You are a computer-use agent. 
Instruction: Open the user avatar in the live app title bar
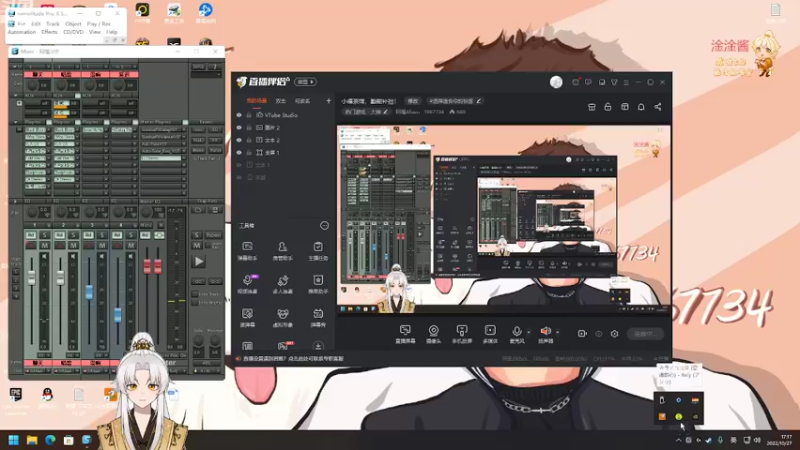(x=556, y=82)
